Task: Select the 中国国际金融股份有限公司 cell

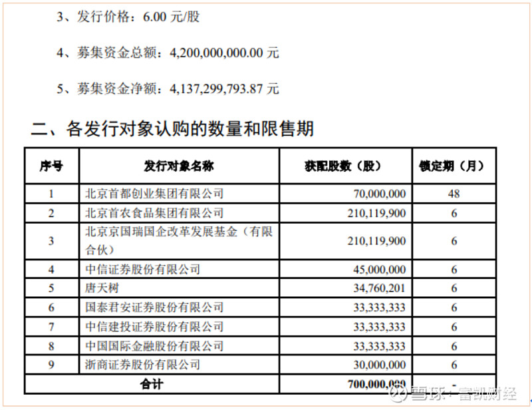Action: (x=154, y=346)
